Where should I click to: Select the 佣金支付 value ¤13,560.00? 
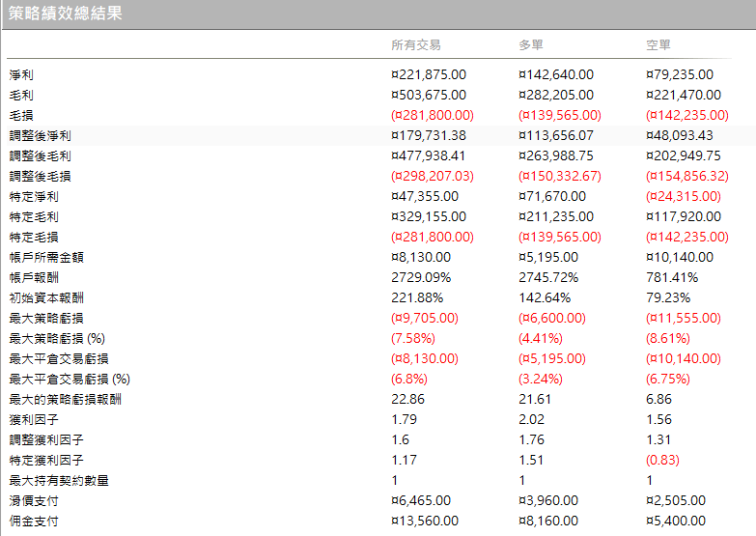click(x=425, y=522)
